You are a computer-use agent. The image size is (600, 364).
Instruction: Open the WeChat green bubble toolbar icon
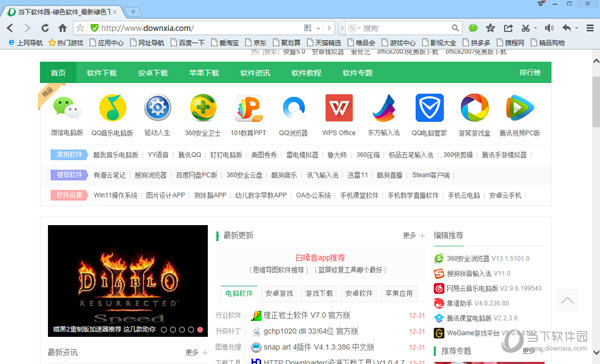473,28
